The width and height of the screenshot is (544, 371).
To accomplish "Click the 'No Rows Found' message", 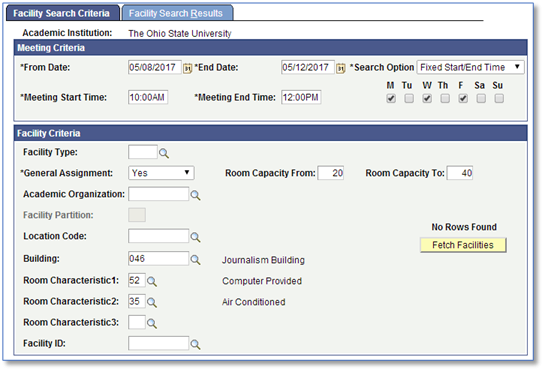I will (464, 227).
